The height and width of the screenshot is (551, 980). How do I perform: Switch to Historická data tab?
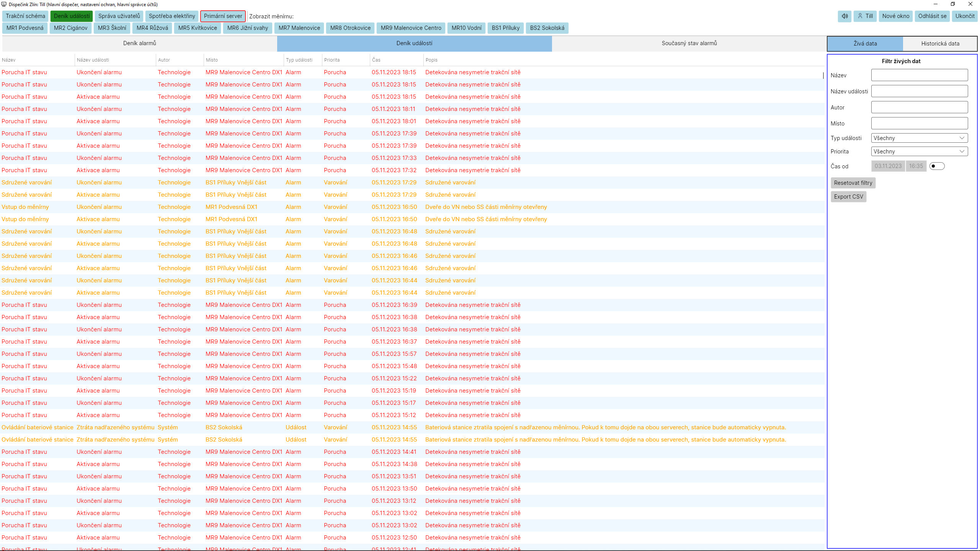(940, 44)
